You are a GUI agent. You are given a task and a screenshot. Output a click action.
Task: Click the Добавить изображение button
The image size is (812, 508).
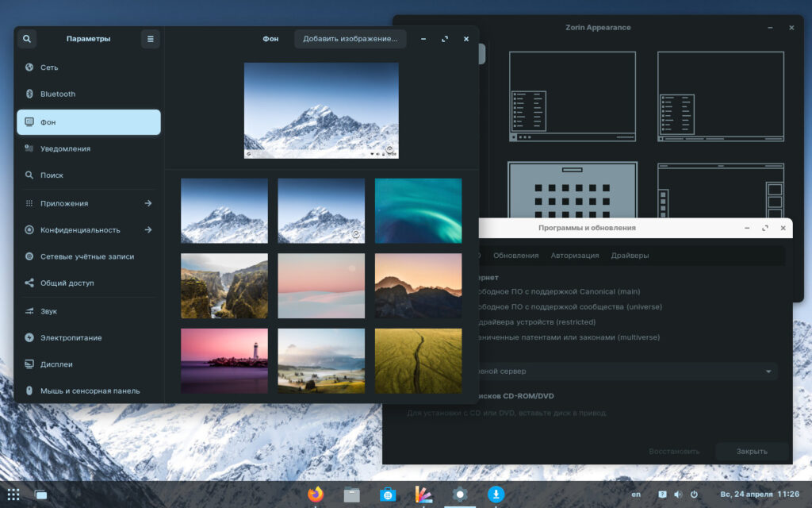tap(350, 39)
